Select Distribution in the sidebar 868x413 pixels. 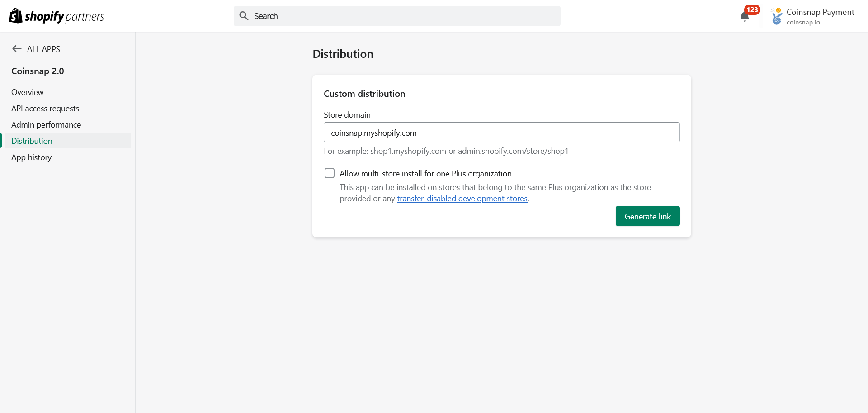(x=32, y=141)
